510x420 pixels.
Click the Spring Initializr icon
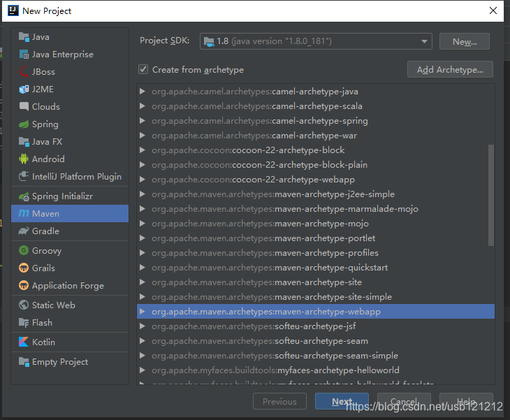pos(24,196)
